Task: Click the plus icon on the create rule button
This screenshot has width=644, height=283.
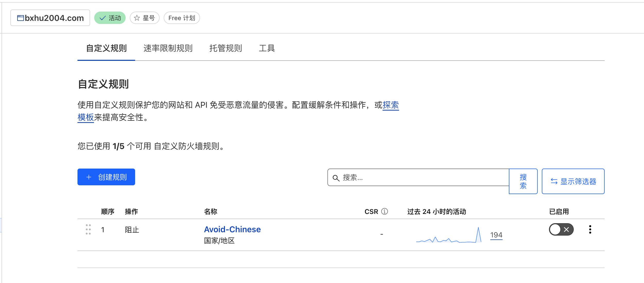Action: click(x=89, y=177)
